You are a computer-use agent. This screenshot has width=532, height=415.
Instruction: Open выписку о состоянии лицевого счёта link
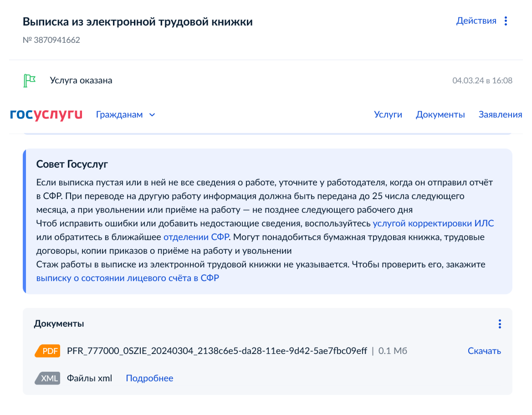127,278
